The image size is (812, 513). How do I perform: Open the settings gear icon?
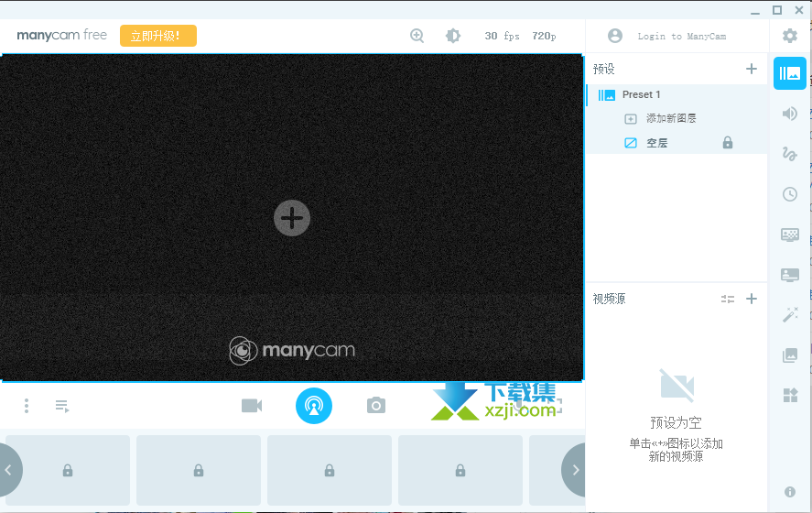790,36
